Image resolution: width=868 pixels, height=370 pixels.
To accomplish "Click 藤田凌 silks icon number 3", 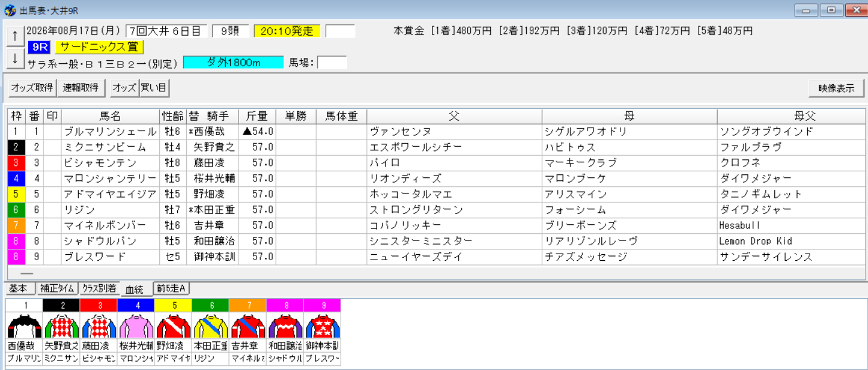I will click(x=98, y=326).
